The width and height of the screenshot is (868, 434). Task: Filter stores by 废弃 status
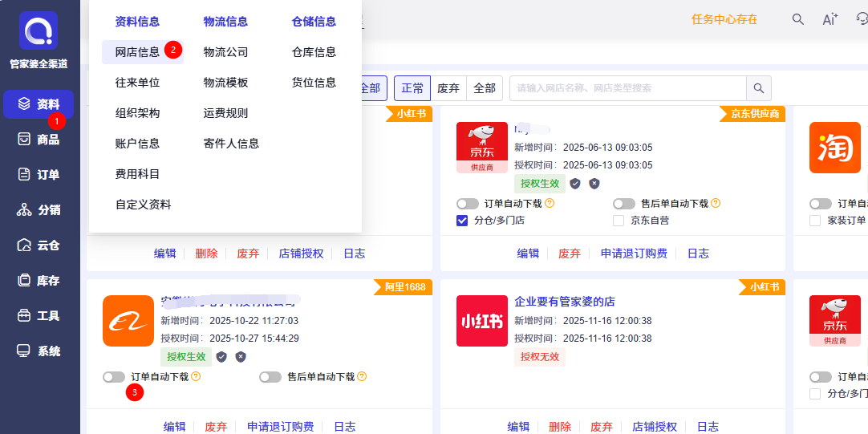(448, 88)
